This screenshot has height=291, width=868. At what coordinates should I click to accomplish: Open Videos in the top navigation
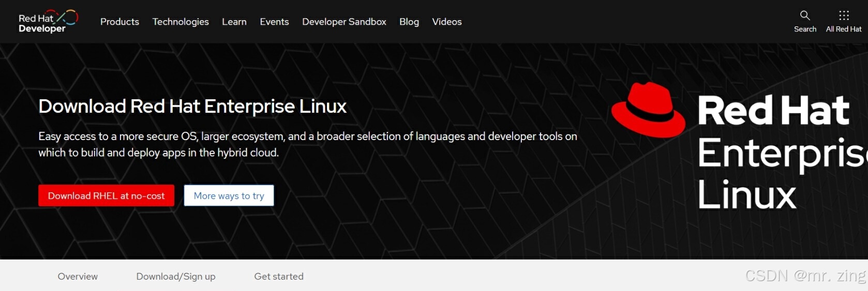coord(447,22)
